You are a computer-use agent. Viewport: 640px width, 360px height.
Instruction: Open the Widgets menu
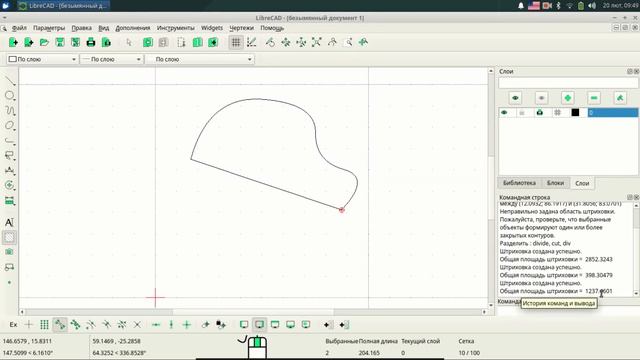click(x=212, y=28)
